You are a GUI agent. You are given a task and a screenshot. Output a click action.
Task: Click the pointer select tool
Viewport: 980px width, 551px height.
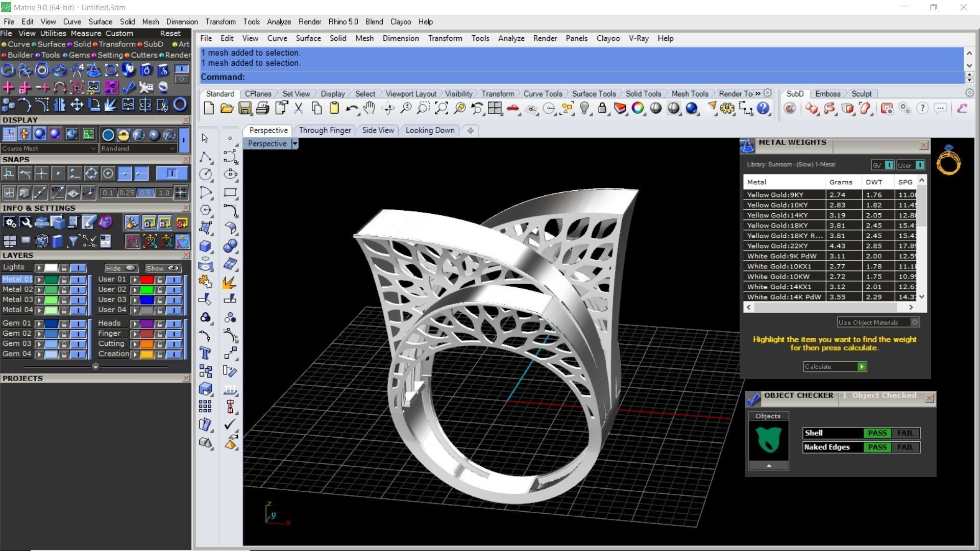tap(205, 138)
